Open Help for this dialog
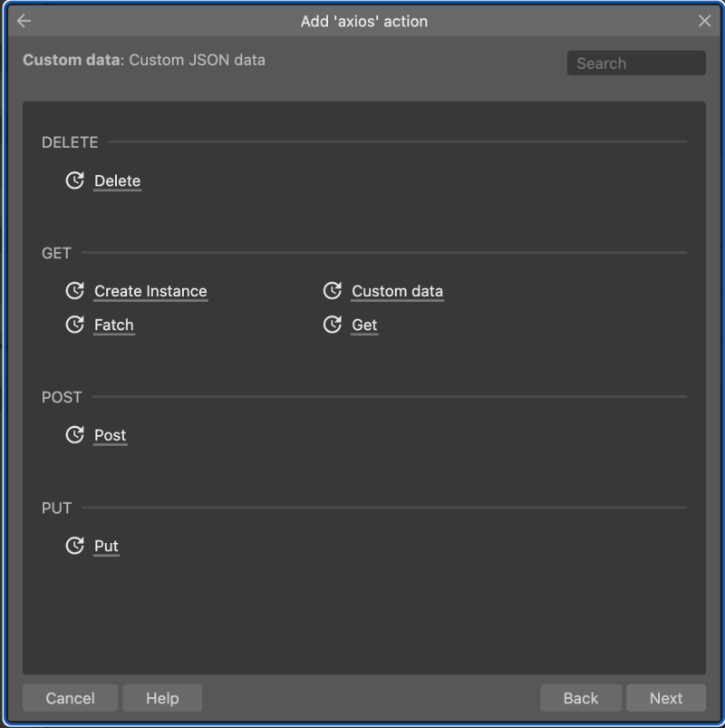 [x=162, y=698]
